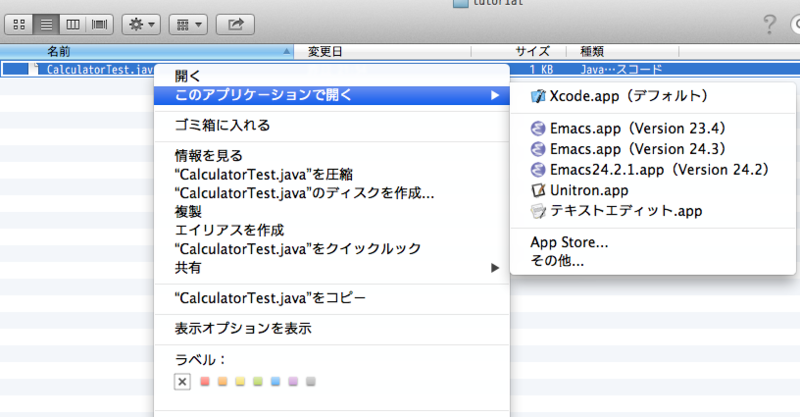The width and height of the screenshot is (800, 417).
Task: Open with Emacs.app Version 23.4
Action: [x=653, y=128]
